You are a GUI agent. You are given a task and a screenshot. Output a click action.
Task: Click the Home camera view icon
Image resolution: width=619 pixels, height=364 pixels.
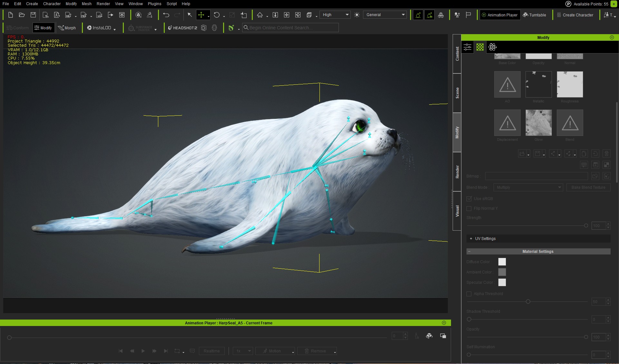[x=260, y=15]
